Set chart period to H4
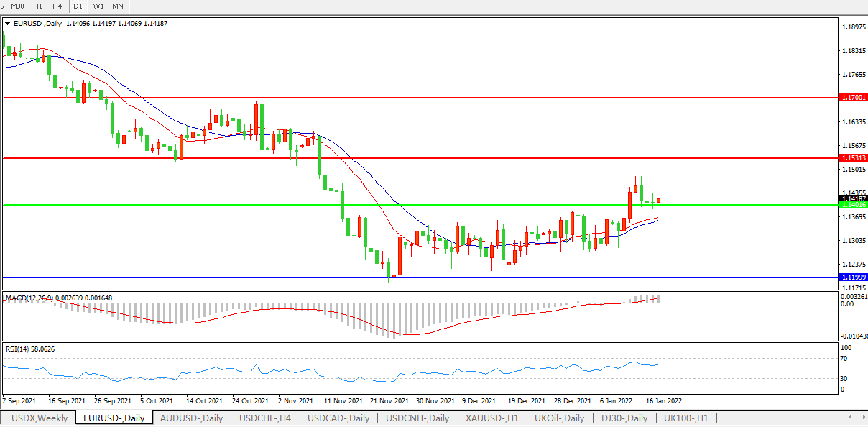 pos(57,6)
